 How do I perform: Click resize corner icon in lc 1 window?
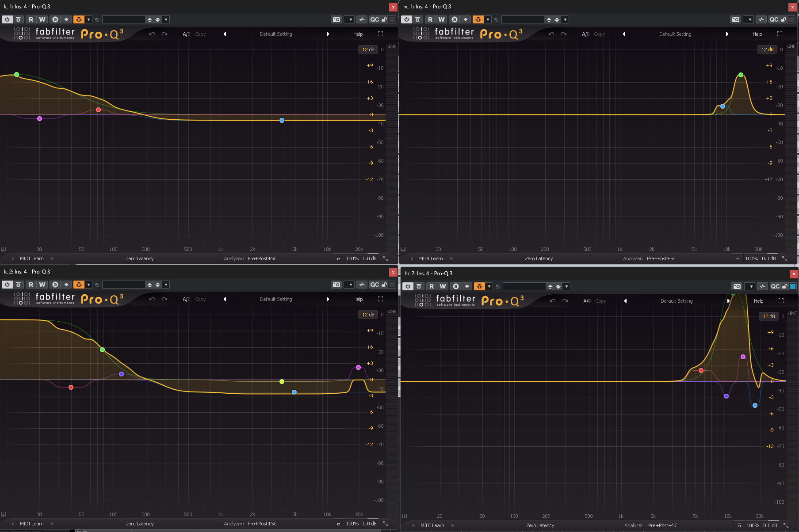coord(385,258)
